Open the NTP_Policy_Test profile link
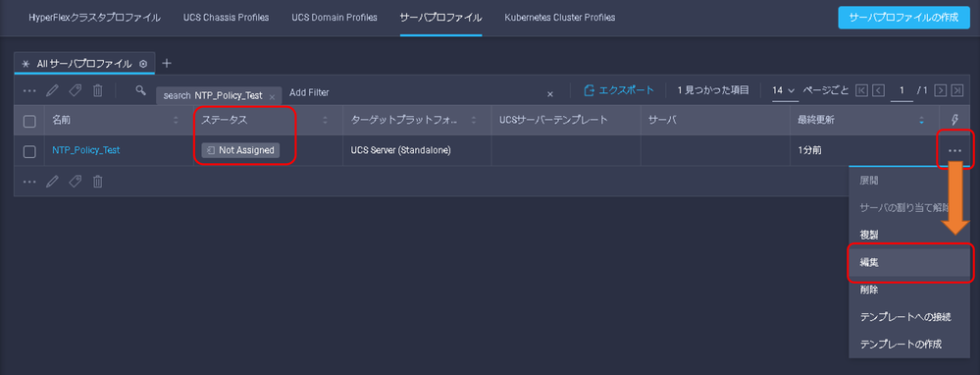The height and width of the screenshot is (375, 980). 85,150
